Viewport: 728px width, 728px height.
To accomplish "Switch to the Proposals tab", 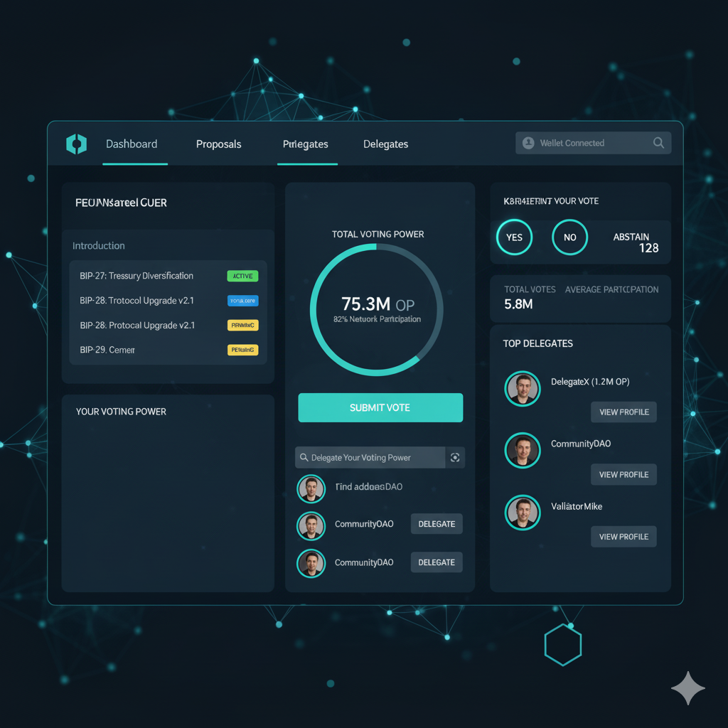I will (x=218, y=144).
